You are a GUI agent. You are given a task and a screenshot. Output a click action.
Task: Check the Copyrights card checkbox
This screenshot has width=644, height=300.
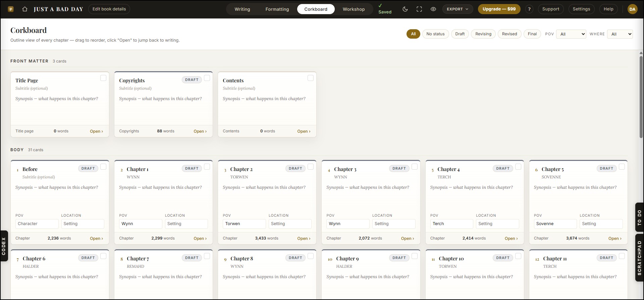[x=207, y=78]
